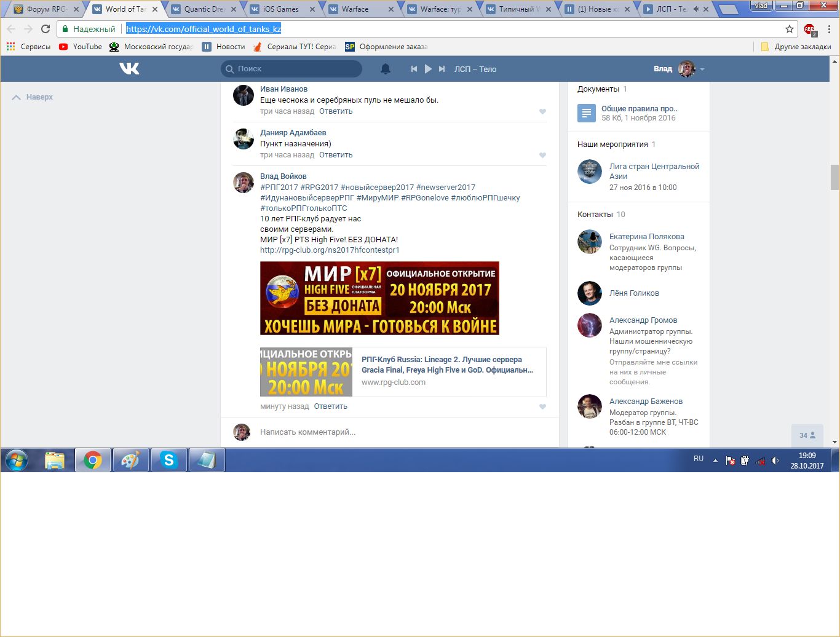This screenshot has width=840, height=637.
Task: Open File Explorer from the taskbar
Action: (55, 460)
